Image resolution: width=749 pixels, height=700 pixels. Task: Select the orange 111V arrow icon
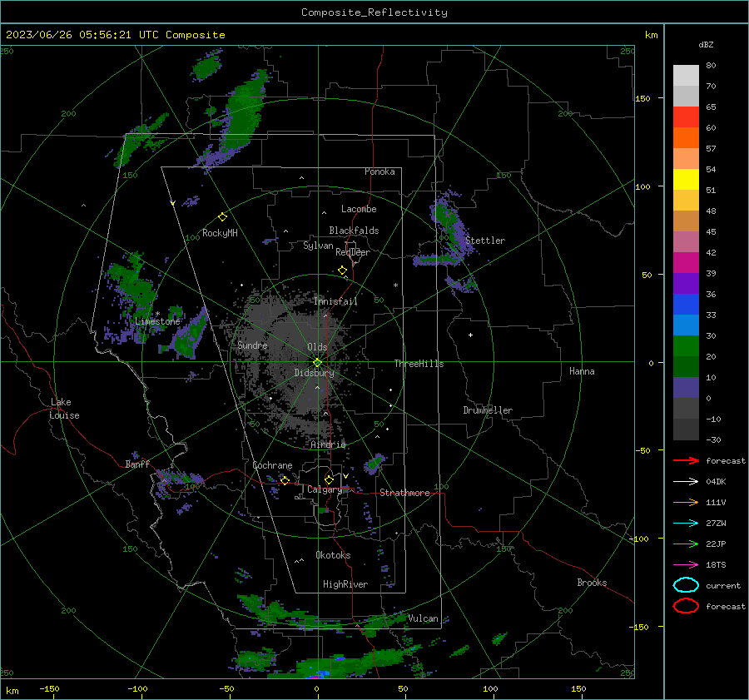tap(686, 502)
